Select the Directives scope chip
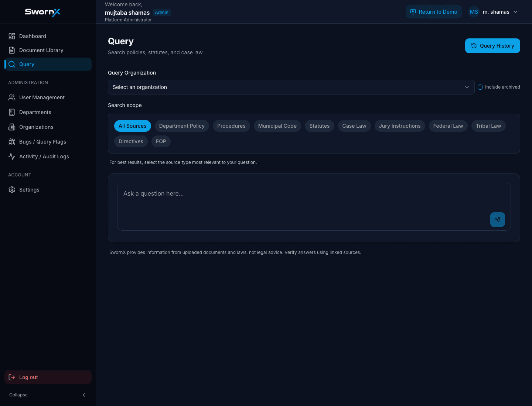The height and width of the screenshot is (406, 532). click(x=131, y=141)
